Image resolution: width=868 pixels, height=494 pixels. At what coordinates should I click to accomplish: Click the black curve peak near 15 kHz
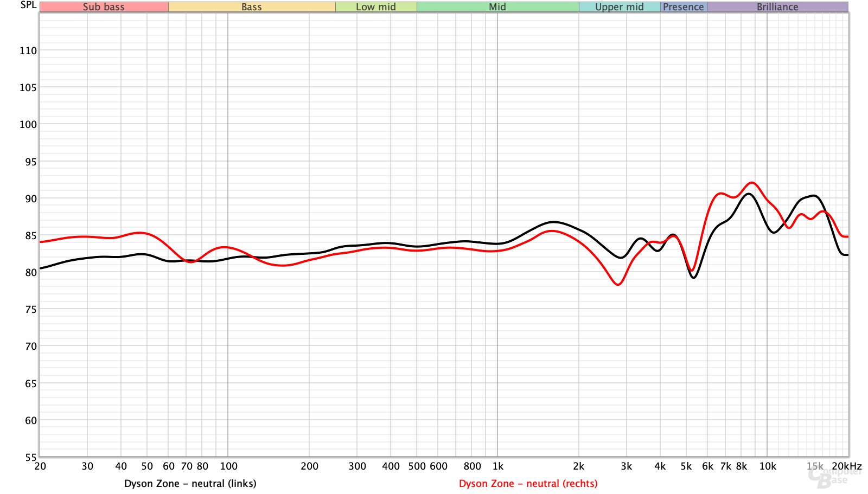point(813,196)
